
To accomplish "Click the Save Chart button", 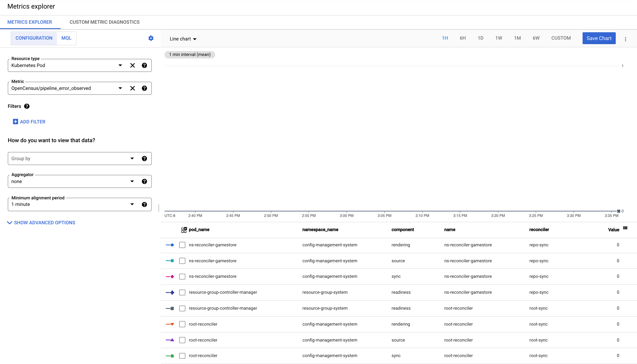I will 599,38.
